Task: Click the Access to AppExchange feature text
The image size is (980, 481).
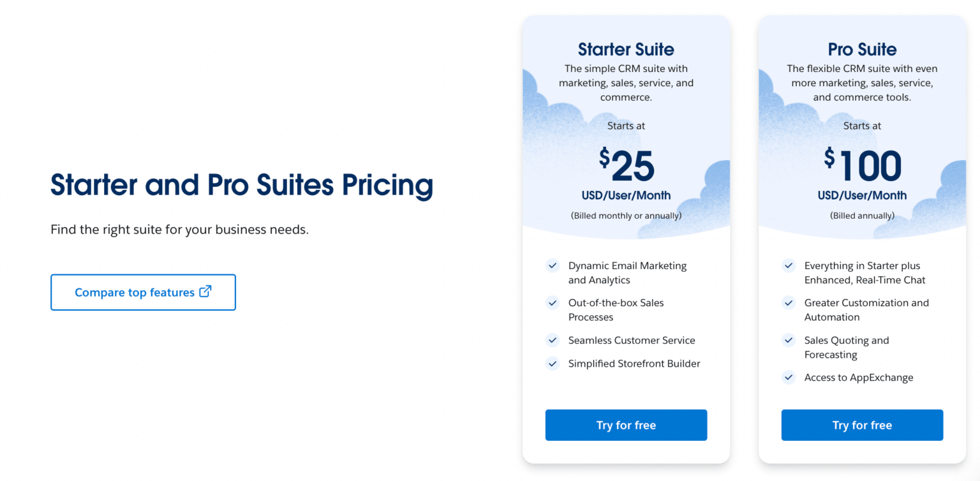Action: pyautogui.click(x=858, y=378)
